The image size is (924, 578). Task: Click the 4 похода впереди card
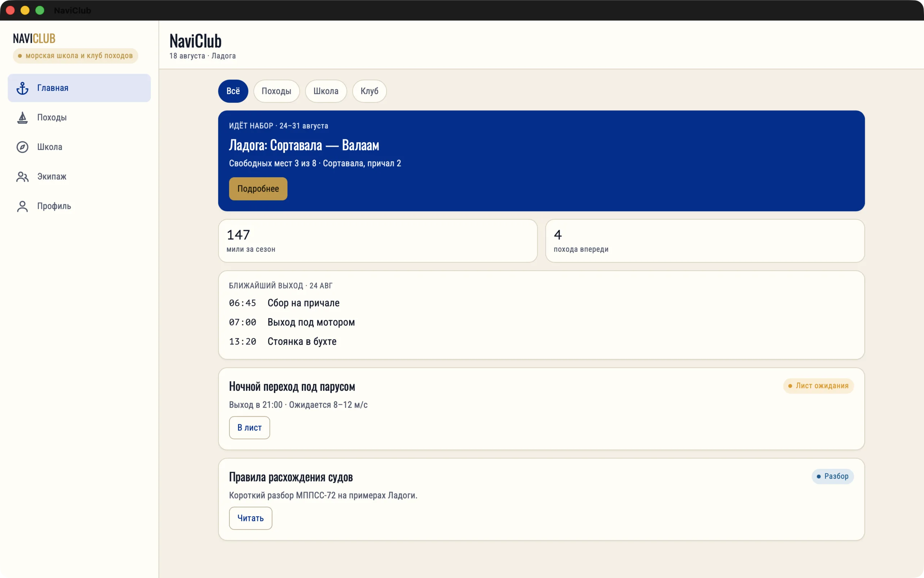click(705, 241)
